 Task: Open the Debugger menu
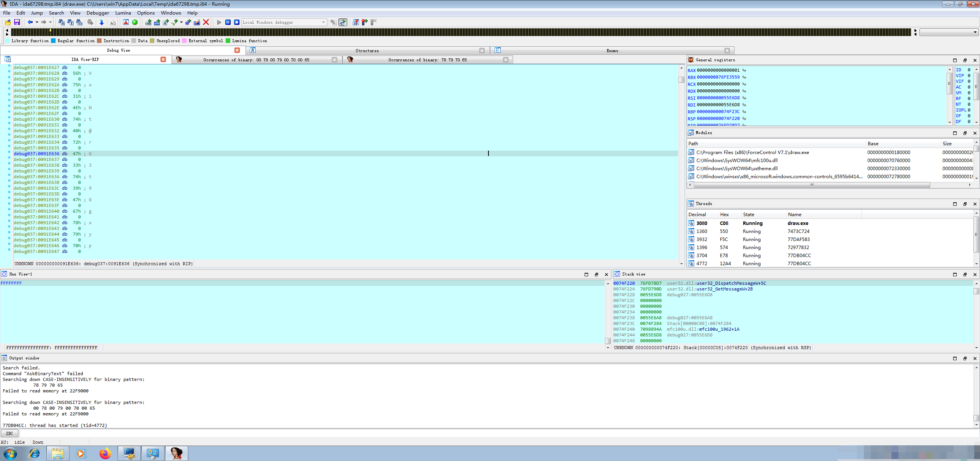click(98, 13)
